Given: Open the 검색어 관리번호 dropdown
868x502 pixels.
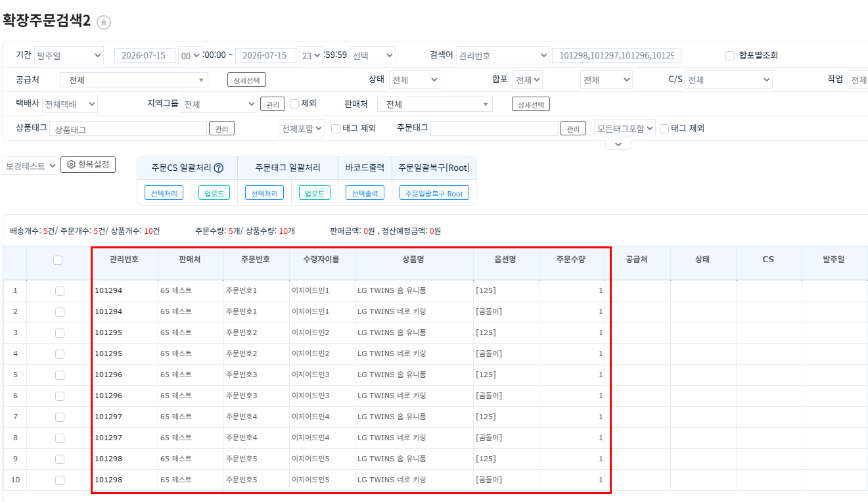Looking at the screenshot, I should click(x=503, y=55).
